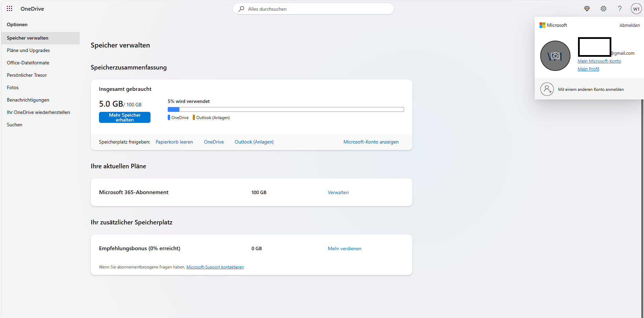644x318 pixels.
Task: Open the settings gear icon
Action: tap(603, 9)
